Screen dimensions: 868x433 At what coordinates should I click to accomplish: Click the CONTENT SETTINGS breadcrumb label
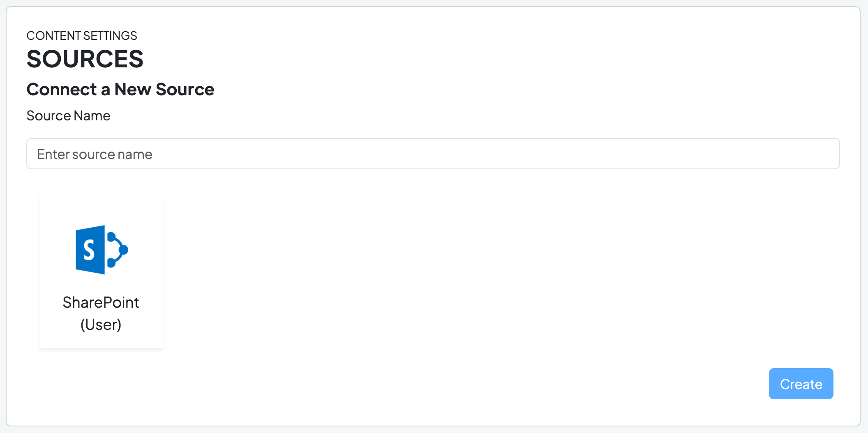click(x=81, y=36)
